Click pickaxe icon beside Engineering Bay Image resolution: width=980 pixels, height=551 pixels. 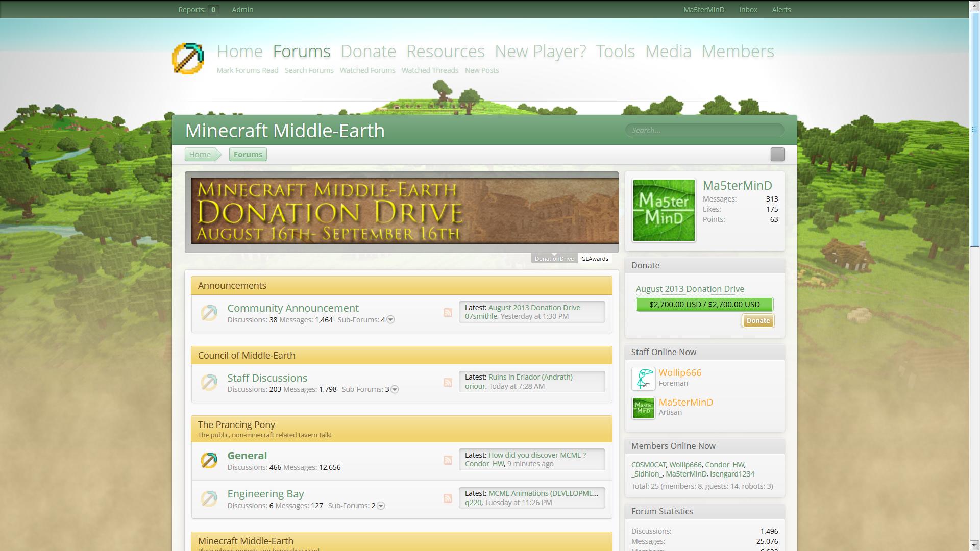[x=209, y=498]
